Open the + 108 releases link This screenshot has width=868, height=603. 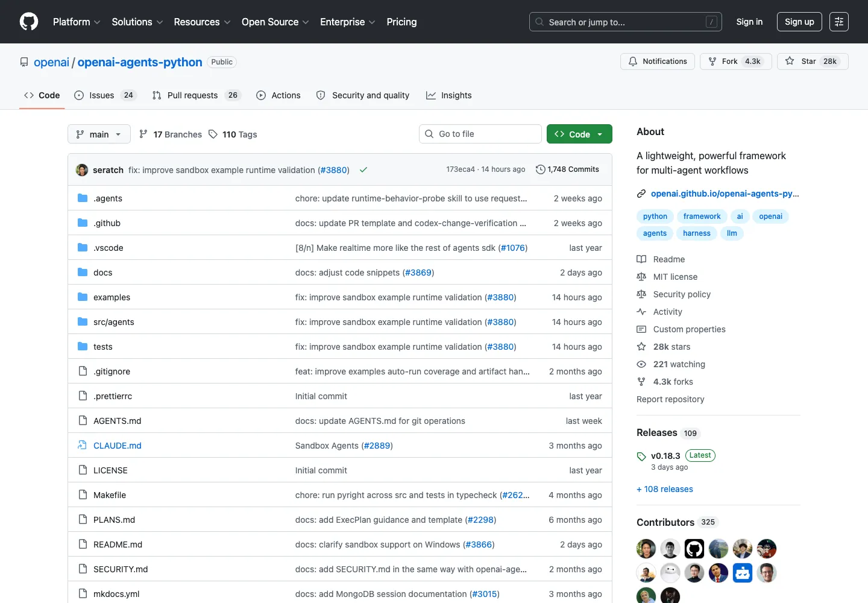[x=665, y=489]
